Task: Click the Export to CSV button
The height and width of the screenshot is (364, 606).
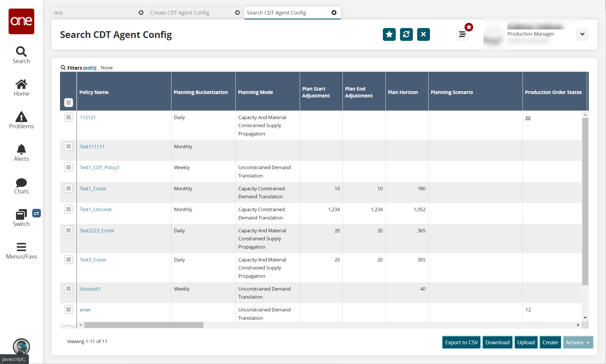Action: coord(461,342)
